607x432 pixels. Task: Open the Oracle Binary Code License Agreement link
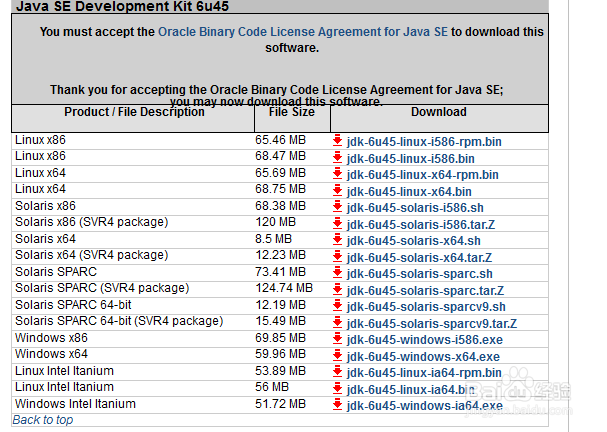point(303,32)
